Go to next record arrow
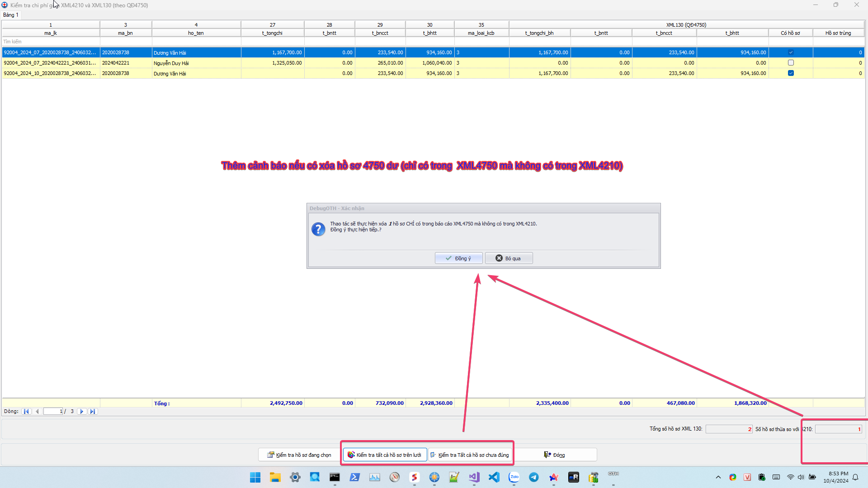The image size is (868, 488). [82, 411]
